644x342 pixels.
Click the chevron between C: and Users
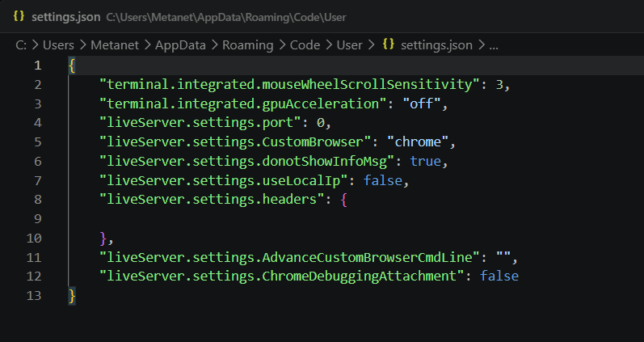tap(35, 44)
